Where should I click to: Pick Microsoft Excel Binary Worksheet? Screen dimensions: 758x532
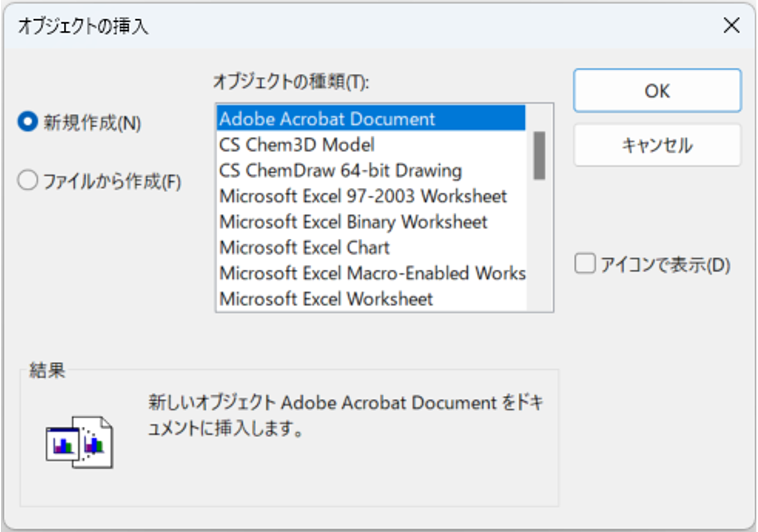tap(353, 222)
